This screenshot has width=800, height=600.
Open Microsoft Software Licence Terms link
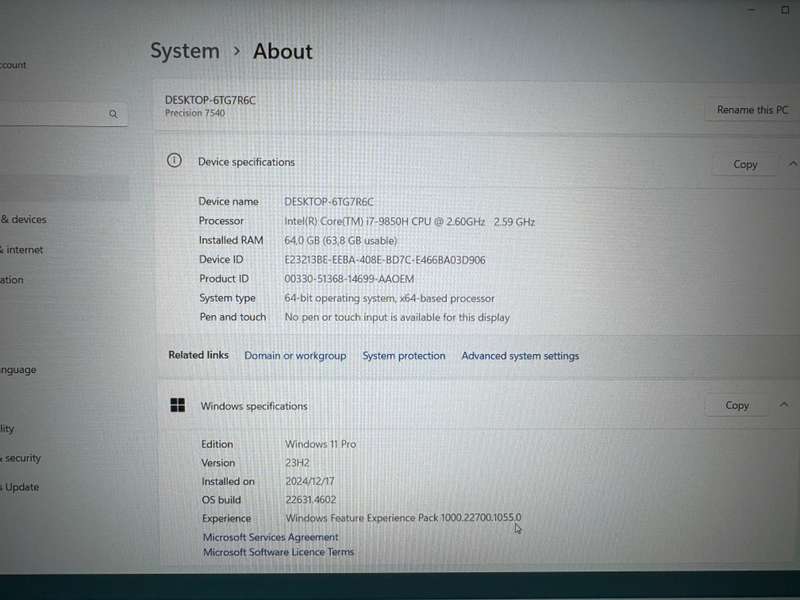coord(278,552)
